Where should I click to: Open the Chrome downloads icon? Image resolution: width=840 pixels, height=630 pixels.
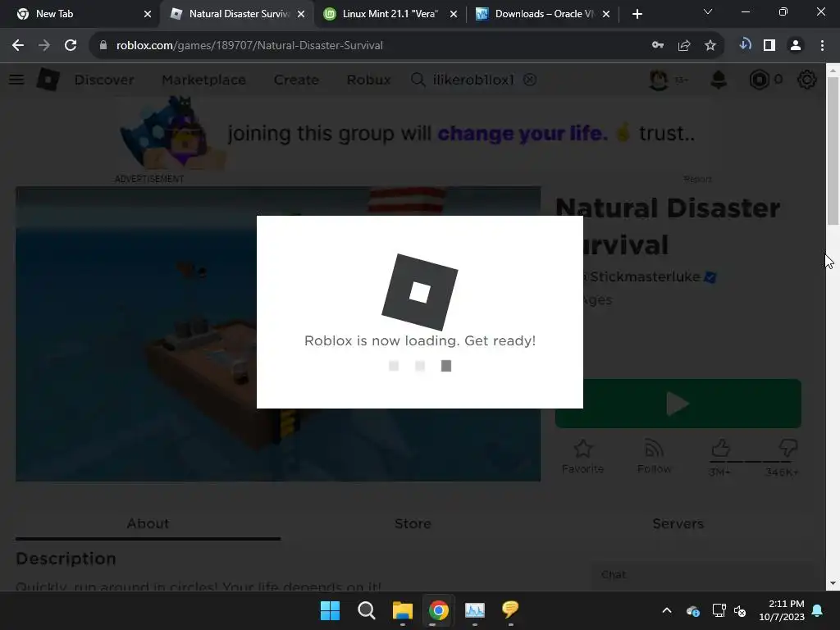point(745,45)
